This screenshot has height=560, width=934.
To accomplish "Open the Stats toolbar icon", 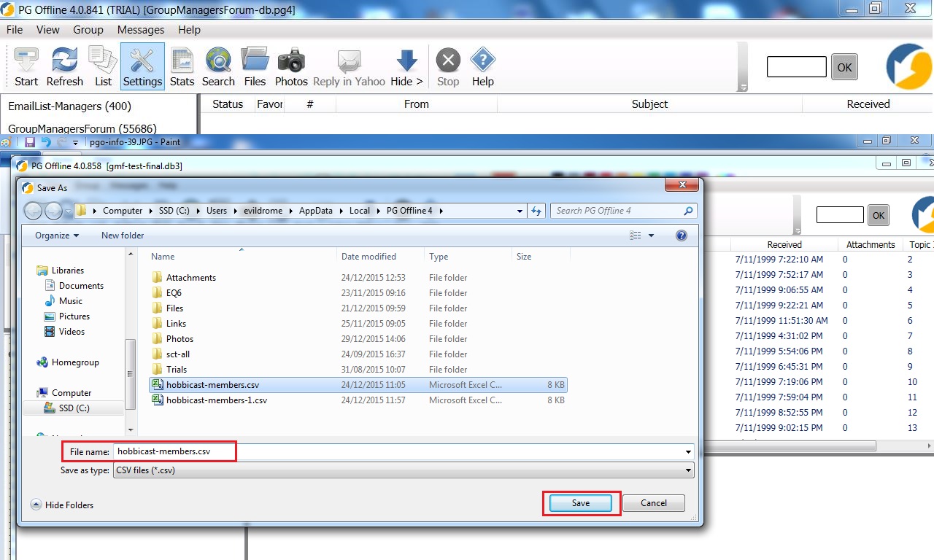I will (182, 66).
